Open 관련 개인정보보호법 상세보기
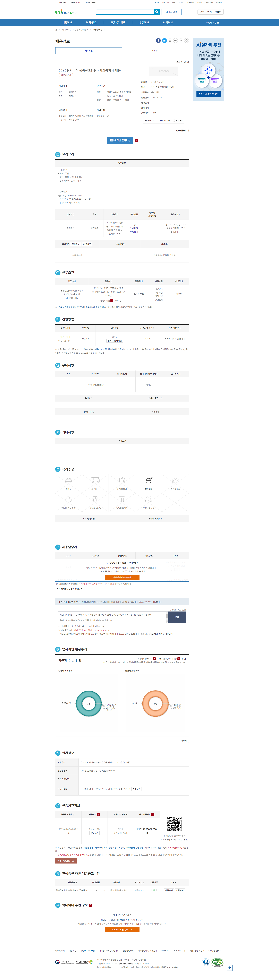This screenshot has width=279, height=980. pyautogui.click(x=70, y=589)
